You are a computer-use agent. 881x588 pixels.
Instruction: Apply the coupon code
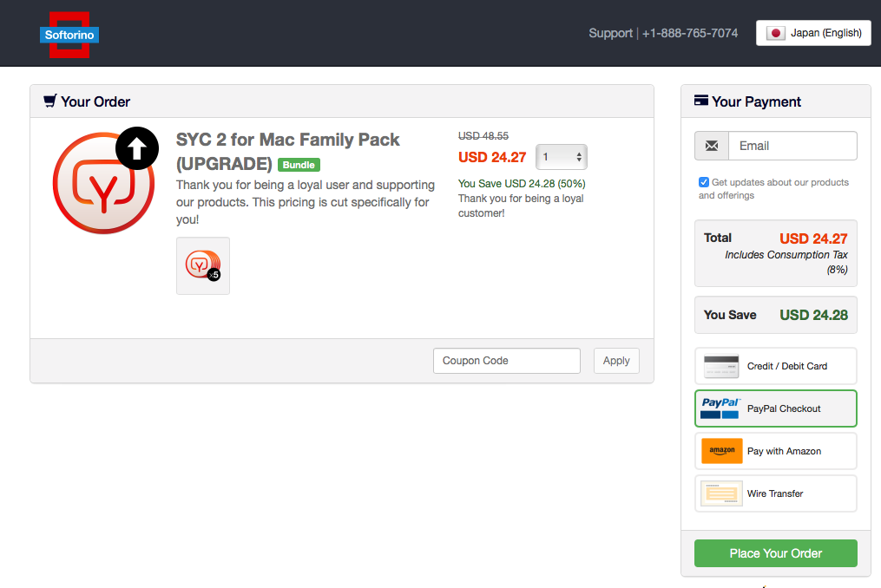point(616,361)
